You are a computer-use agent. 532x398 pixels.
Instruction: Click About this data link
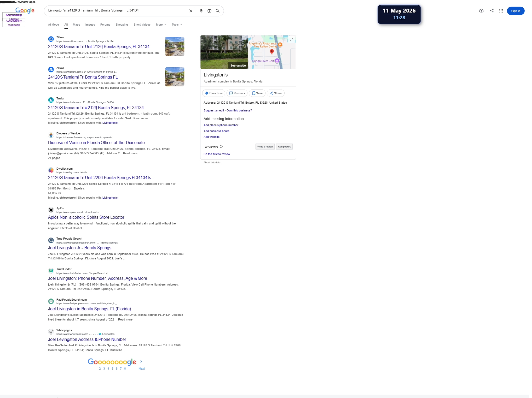212,163
